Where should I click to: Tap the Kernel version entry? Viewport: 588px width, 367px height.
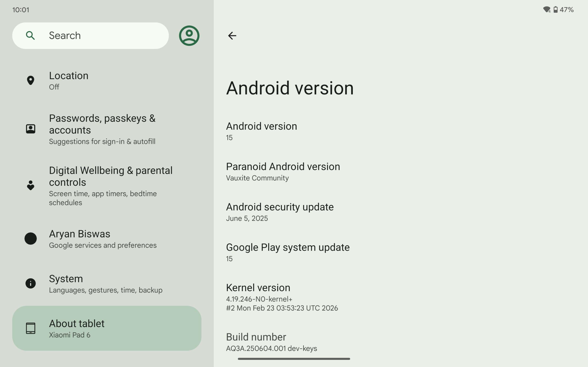(x=282, y=297)
